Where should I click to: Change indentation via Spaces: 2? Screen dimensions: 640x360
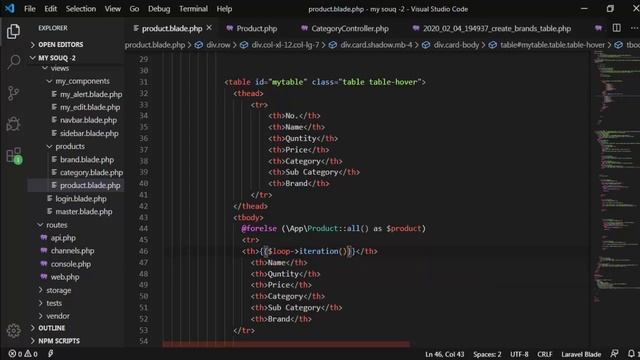click(487, 354)
